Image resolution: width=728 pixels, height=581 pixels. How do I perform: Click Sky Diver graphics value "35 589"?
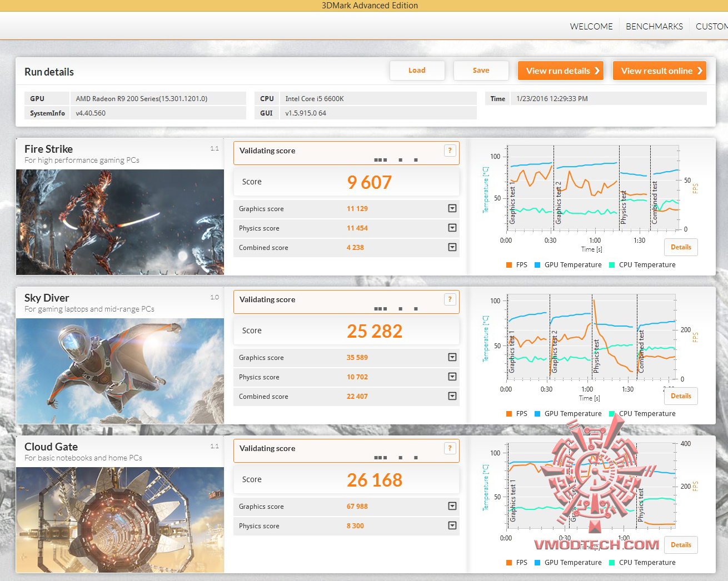click(x=357, y=358)
